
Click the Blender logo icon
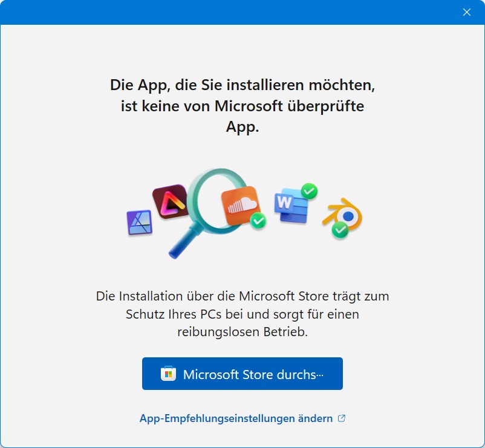tap(343, 214)
